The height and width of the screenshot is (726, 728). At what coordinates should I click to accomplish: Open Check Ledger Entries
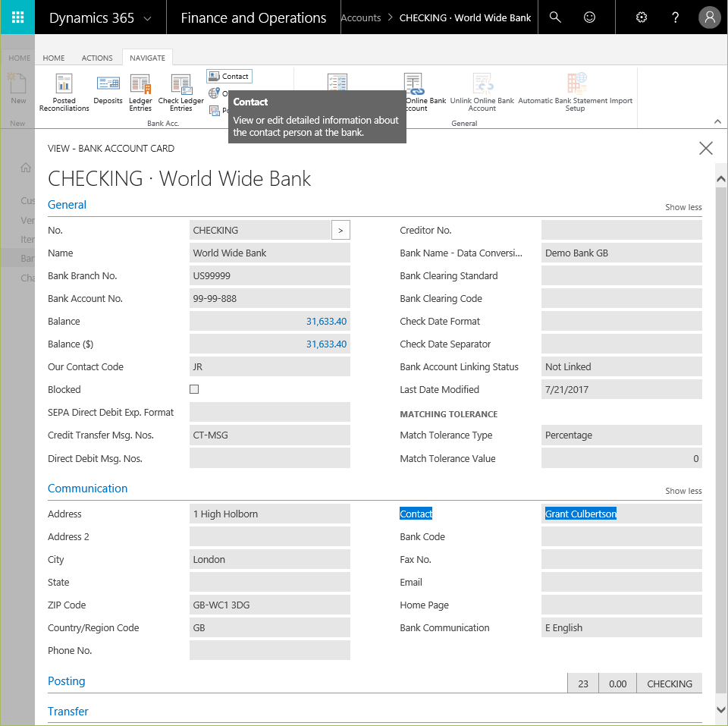(180, 93)
